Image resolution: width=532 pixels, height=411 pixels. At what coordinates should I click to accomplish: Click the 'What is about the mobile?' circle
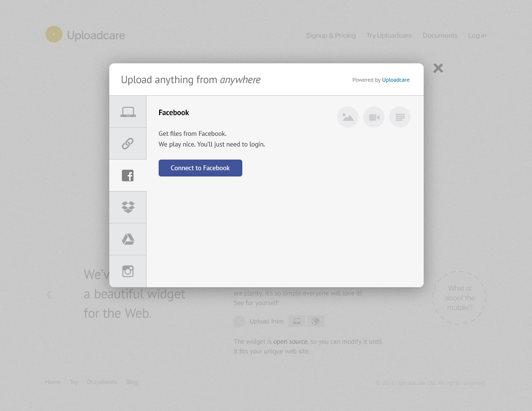459,298
